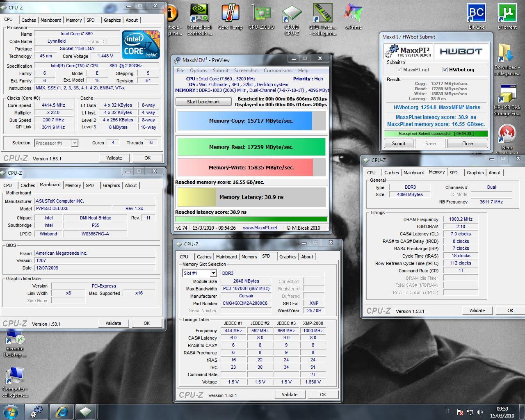Click the IT language indicator in taskbar
Image resolution: width=525 pixels, height=420 pixels.
click(447, 411)
